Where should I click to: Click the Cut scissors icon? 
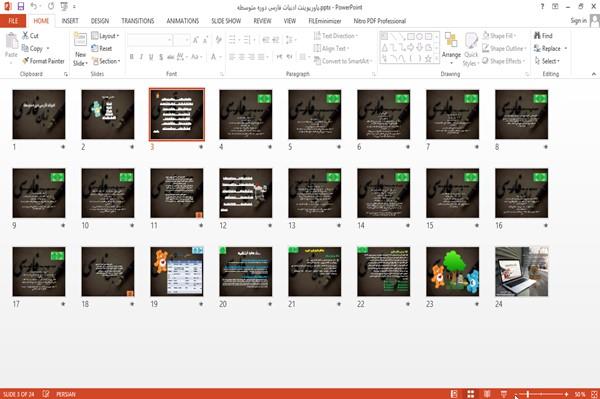(26, 36)
